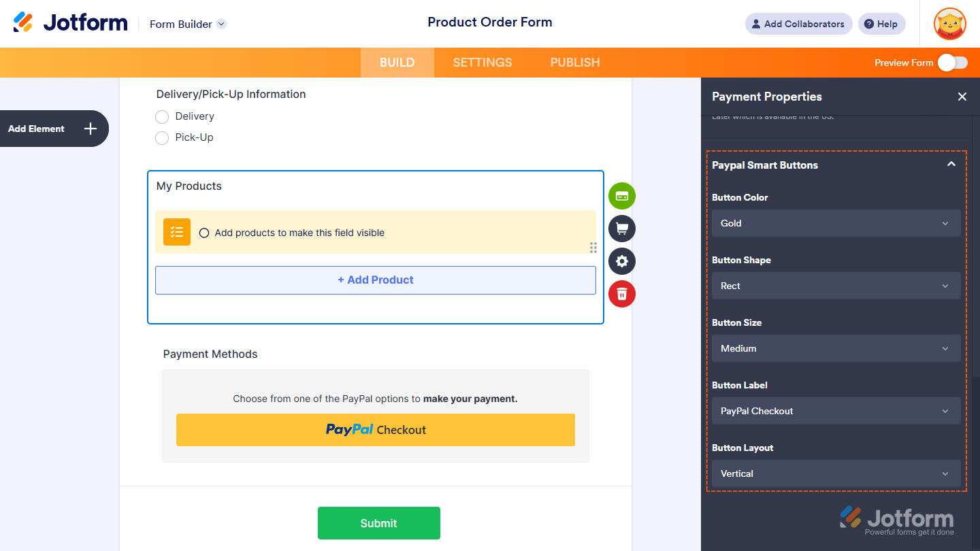Open the shopping cart settings icon
The width and height of the screenshot is (980, 551).
621,229
